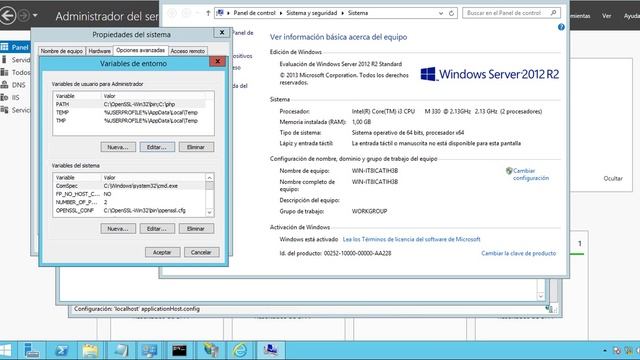Click Eliminar under user variables
This screenshot has width=640, height=360.
[x=196, y=147]
